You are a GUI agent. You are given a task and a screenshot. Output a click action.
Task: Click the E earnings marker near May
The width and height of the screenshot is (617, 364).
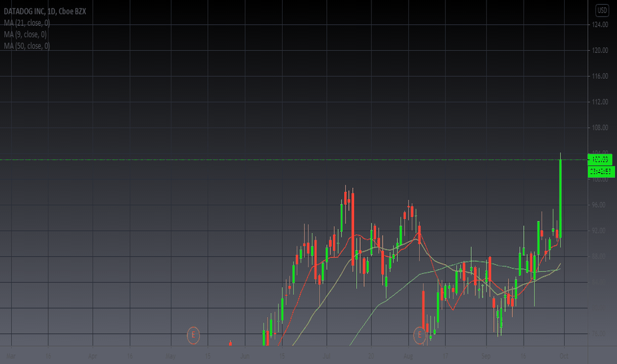click(x=193, y=336)
